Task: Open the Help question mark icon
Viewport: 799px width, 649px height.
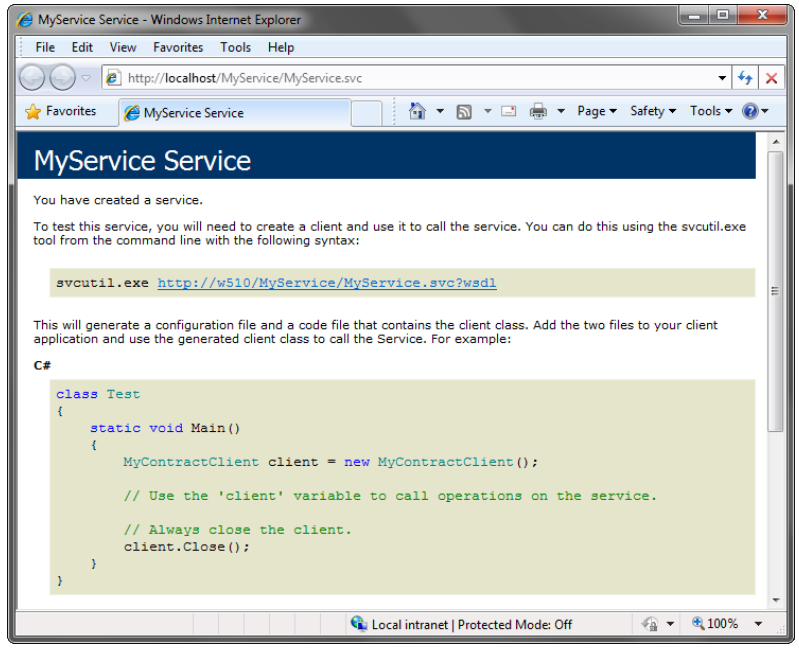Action: [x=750, y=111]
